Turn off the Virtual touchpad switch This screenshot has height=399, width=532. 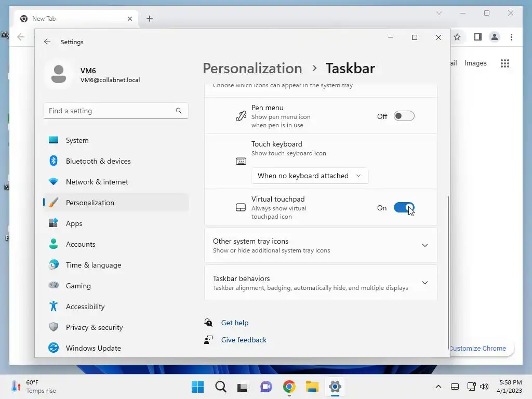tap(404, 208)
